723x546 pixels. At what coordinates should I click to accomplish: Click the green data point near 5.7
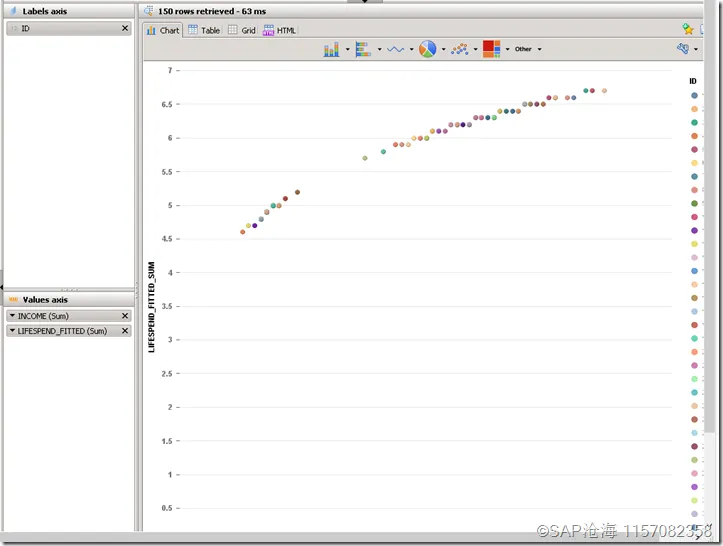coord(365,158)
